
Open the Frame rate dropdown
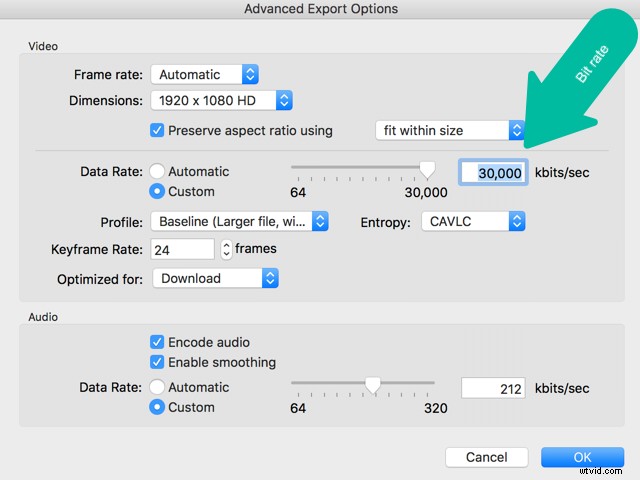[x=205, y=74]
